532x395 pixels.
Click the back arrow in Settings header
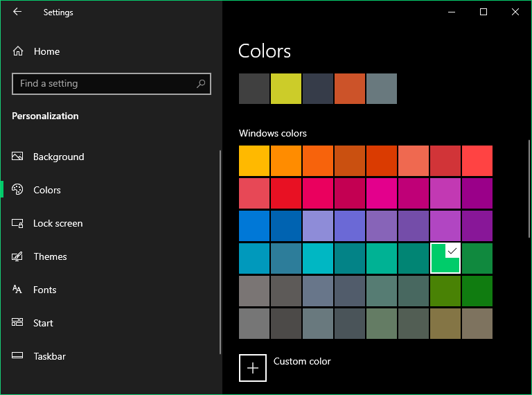tap(17, 12)
